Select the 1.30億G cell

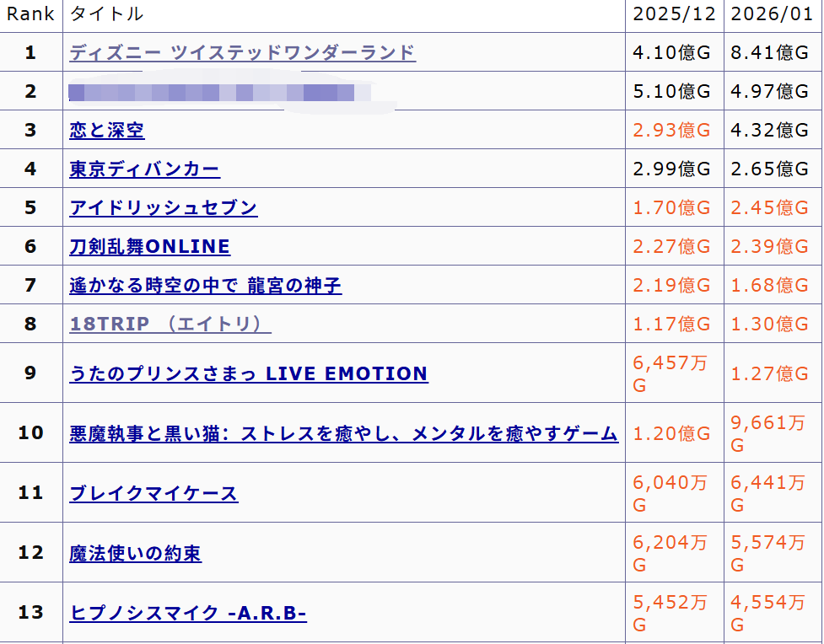coord(773,324)
